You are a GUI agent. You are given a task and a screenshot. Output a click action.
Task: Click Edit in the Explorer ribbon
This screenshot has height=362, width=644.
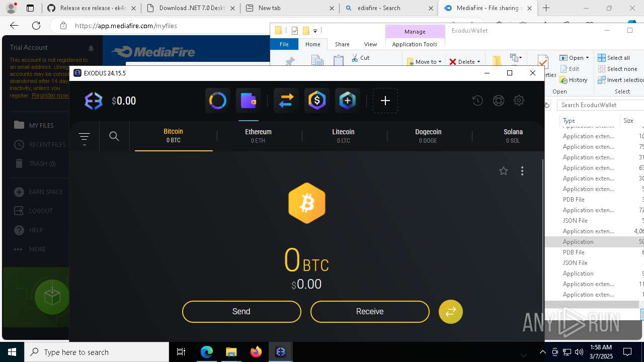point(570,69)
